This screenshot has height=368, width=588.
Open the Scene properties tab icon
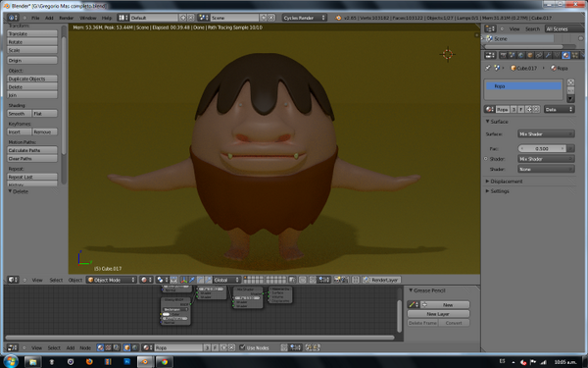pos(513,55)
